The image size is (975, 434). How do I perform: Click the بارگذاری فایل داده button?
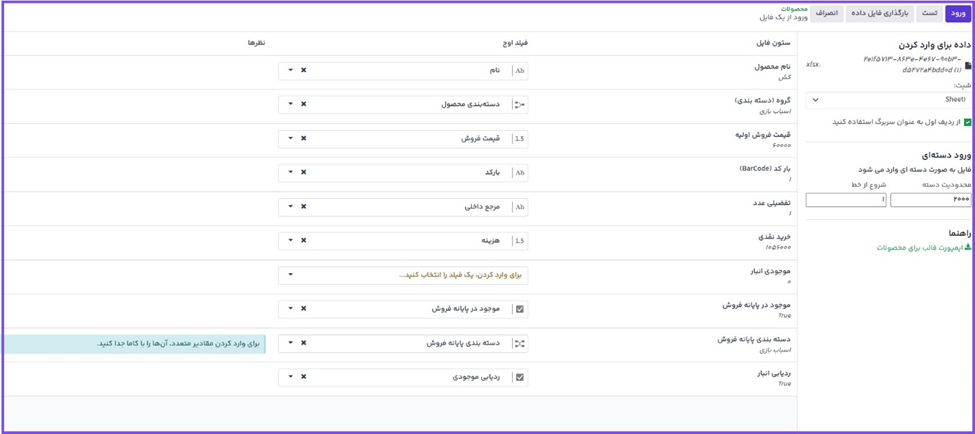tap(879, 14)
